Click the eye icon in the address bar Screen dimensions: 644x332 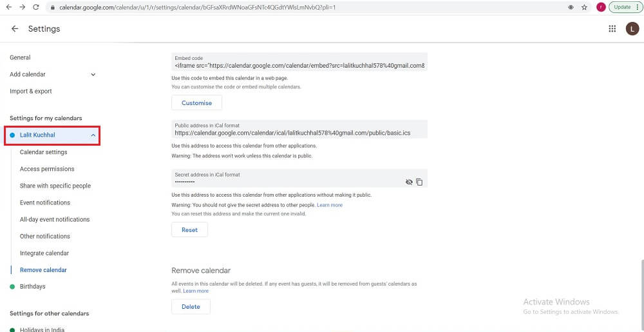pos(571,7)
